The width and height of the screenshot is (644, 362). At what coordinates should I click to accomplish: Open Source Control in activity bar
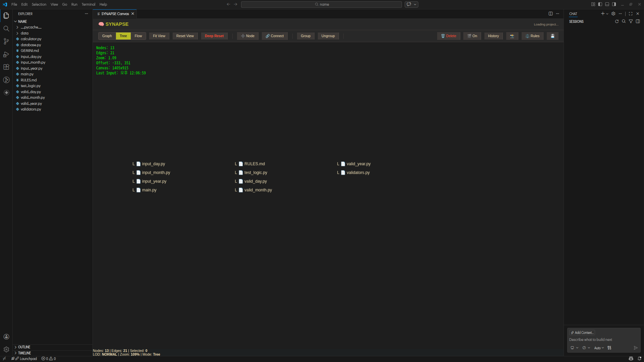click(x=6, y=42)
